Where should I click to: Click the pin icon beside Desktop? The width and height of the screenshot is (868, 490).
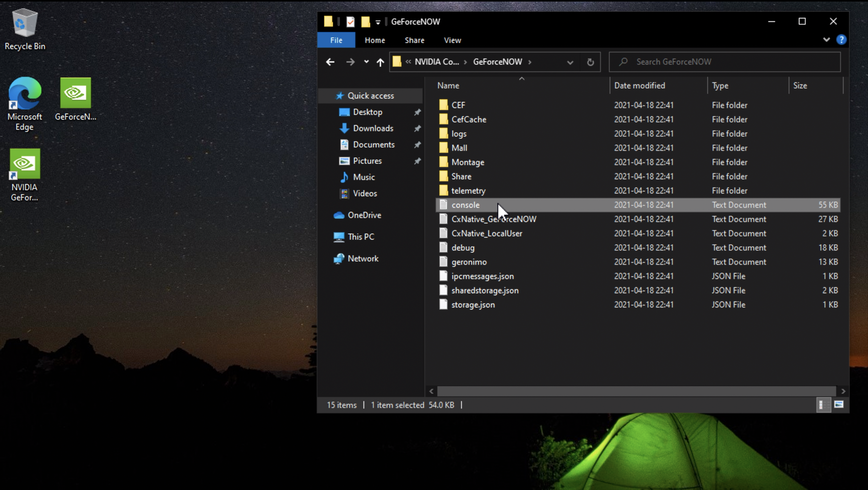click(x=417, y=112)
